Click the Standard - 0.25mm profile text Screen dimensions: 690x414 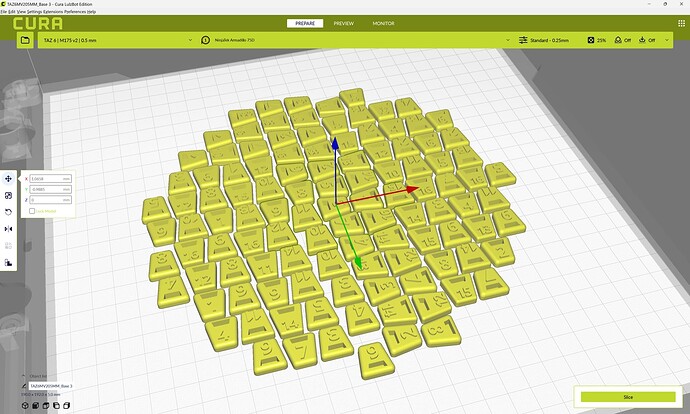tap(549, 40)
